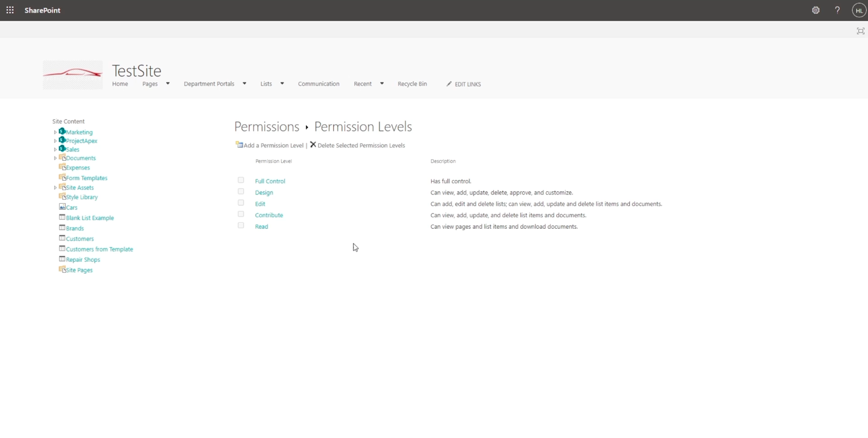This screenshot has height=438, width=868.
Task: Expand the Site Assets tree node
Action: click(x=55, y=188)
